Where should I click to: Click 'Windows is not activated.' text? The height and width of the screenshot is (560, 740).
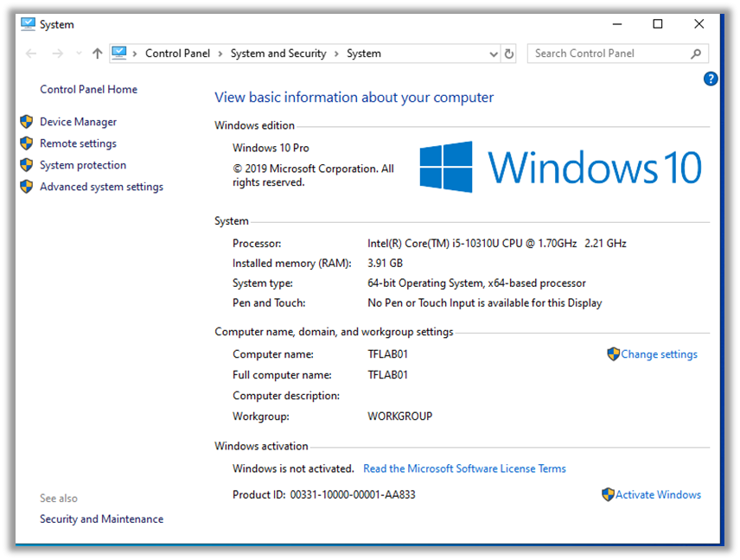[293, 468]
